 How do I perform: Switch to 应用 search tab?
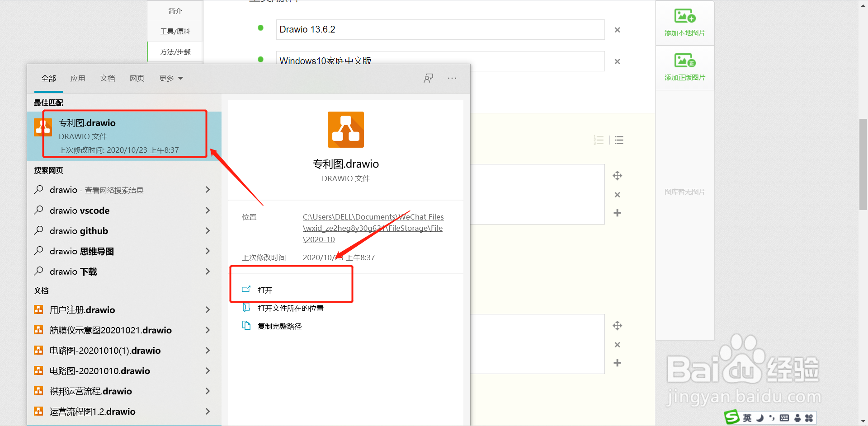pyautogui.click(x=78, y=78)
